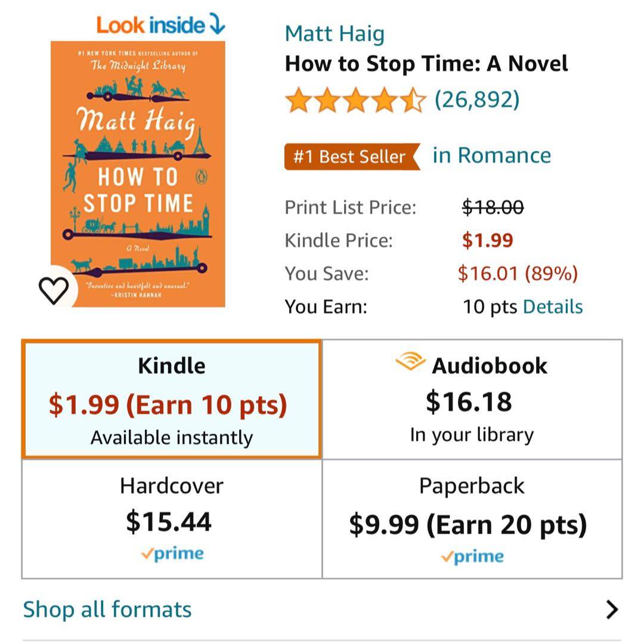Screen dimensions: 644x644
Task: Open author Matt Haig's page
Action: [335, 33]
